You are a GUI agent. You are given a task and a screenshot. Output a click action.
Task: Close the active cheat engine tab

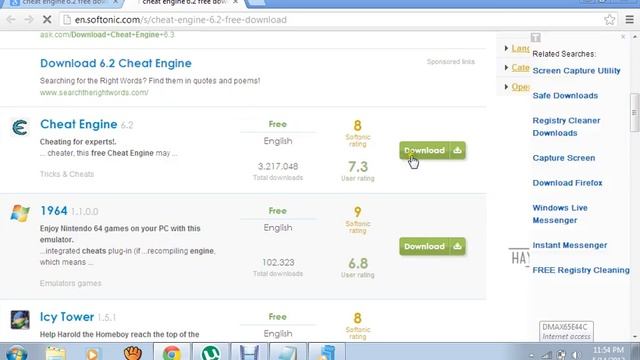236,2
